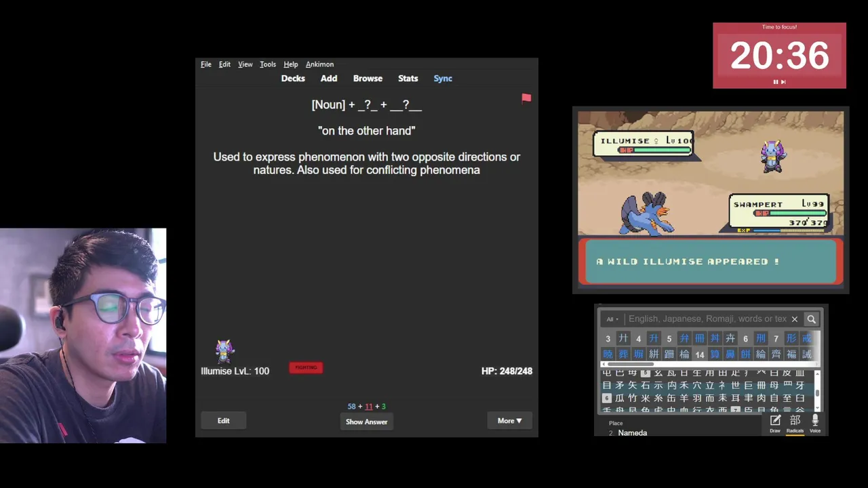868x488 pixels.
Task: Toggle the 目 radical
Action: coord(607,385)
